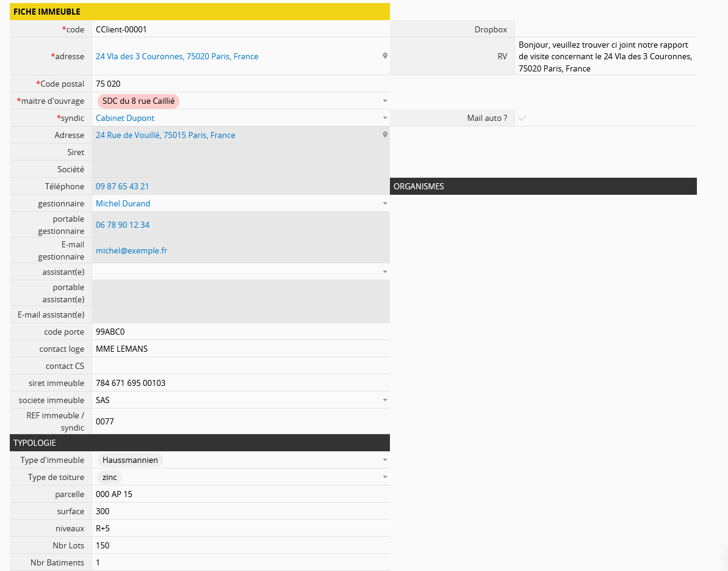The width and height of the screenshot is (728, 571).
Task: Open the Type de toiture dropdown arrow
Action: pyautogui.click(x=384, y=477)
